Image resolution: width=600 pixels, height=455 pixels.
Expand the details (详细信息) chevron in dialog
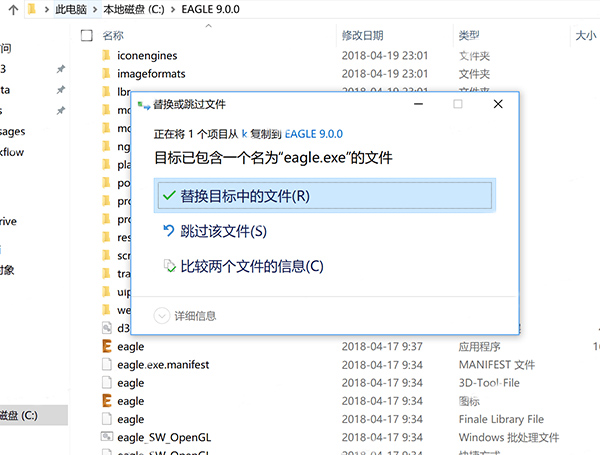click(161, 316)
